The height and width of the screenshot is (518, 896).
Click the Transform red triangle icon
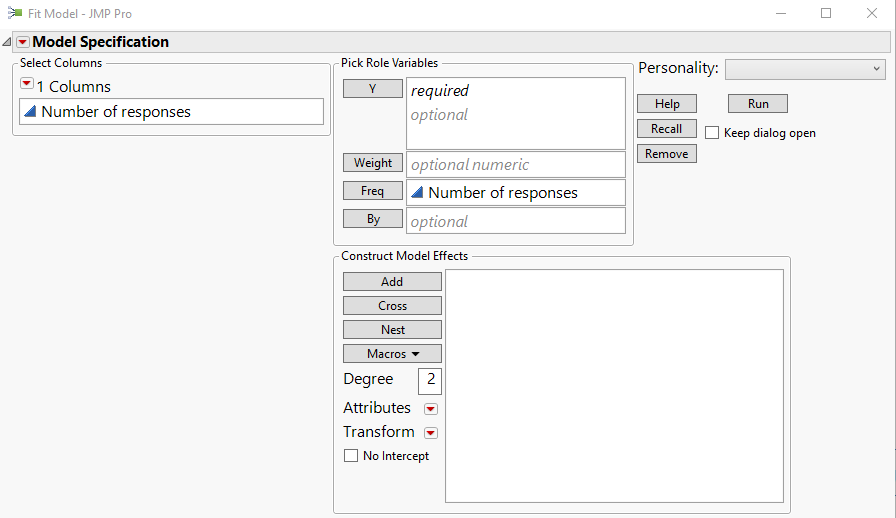click(x=431, y=433)
